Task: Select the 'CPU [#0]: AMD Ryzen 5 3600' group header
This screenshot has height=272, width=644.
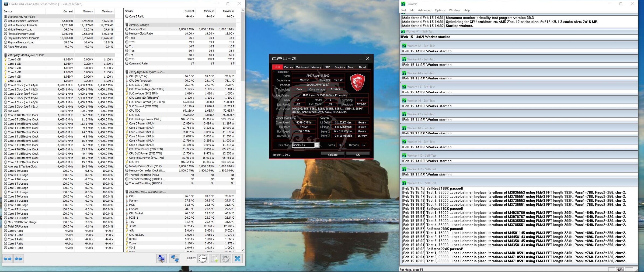Action: click(59, 55)
